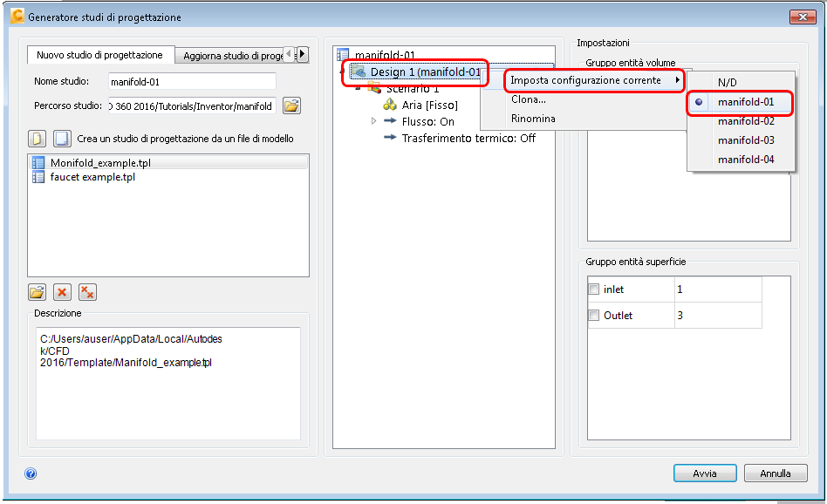The image size is (827, 504).
Task: Click the Descrizione text area
Action: (168, 384)
